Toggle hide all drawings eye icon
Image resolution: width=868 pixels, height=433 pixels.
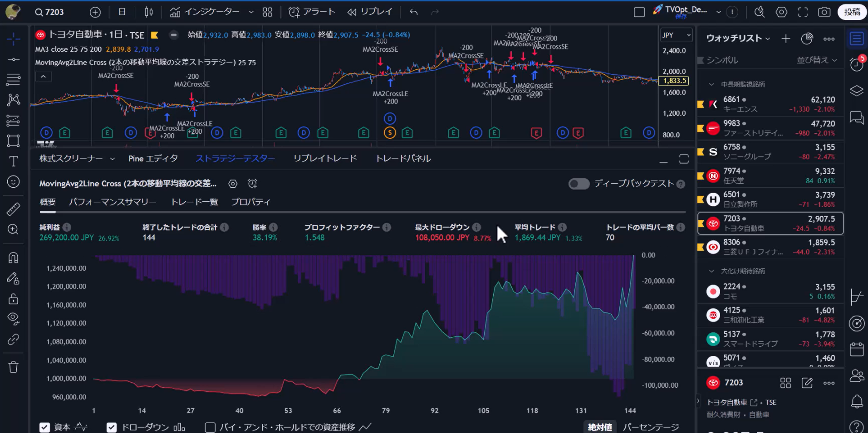click(x=14, y=319)
